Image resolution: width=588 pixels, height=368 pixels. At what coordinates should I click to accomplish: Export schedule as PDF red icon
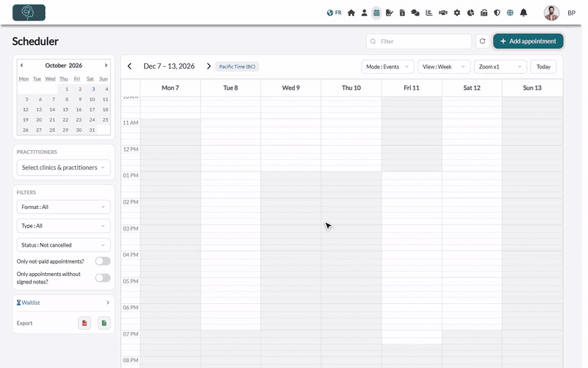[x=85, y=323]
